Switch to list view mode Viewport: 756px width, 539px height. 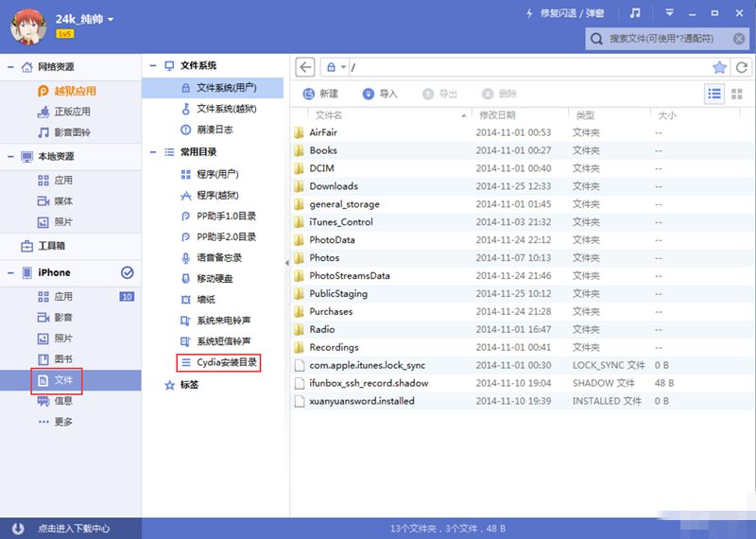pyautogui.click(x=714, y=95)
